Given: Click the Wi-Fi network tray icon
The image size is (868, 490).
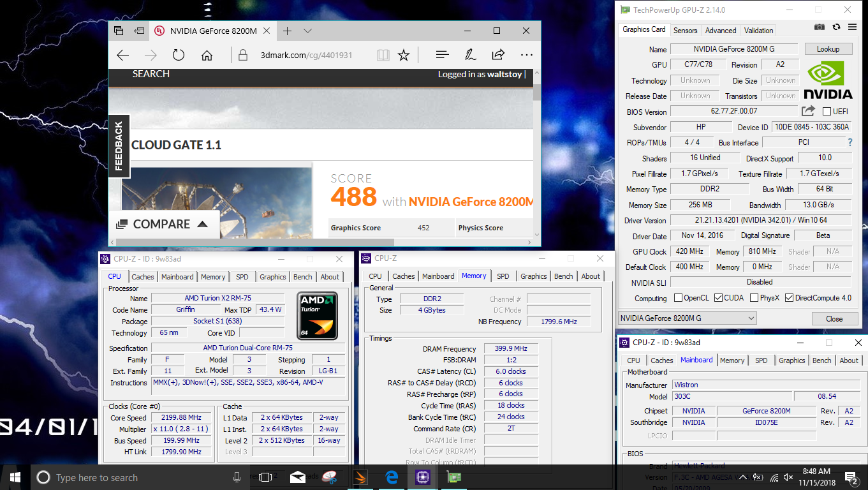Looking at the screenshot, I should click(774, 477).
